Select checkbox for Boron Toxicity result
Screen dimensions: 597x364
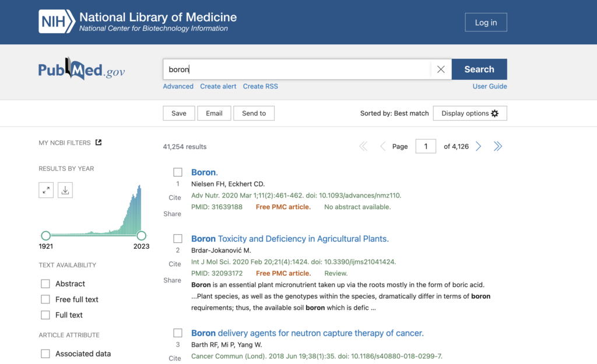[x=178, y=238]
